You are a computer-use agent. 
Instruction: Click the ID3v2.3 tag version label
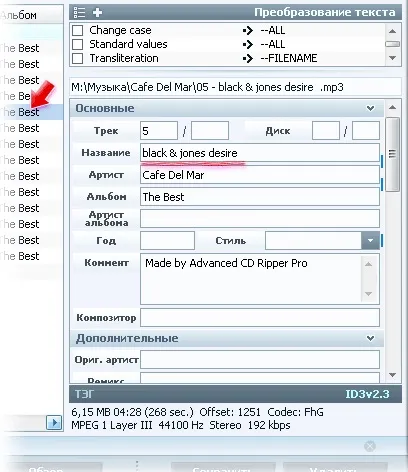[367, 394]
